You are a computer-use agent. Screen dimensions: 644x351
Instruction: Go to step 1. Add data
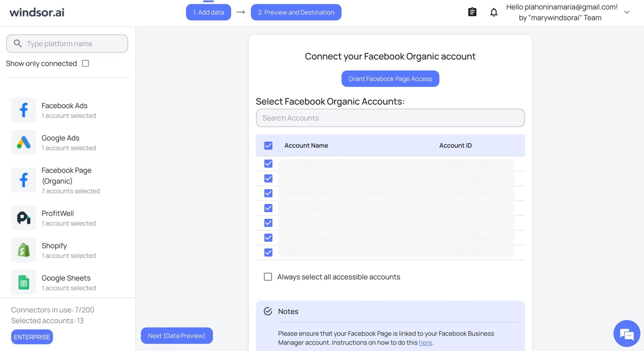pyautogui.click(x=208, y=12)
